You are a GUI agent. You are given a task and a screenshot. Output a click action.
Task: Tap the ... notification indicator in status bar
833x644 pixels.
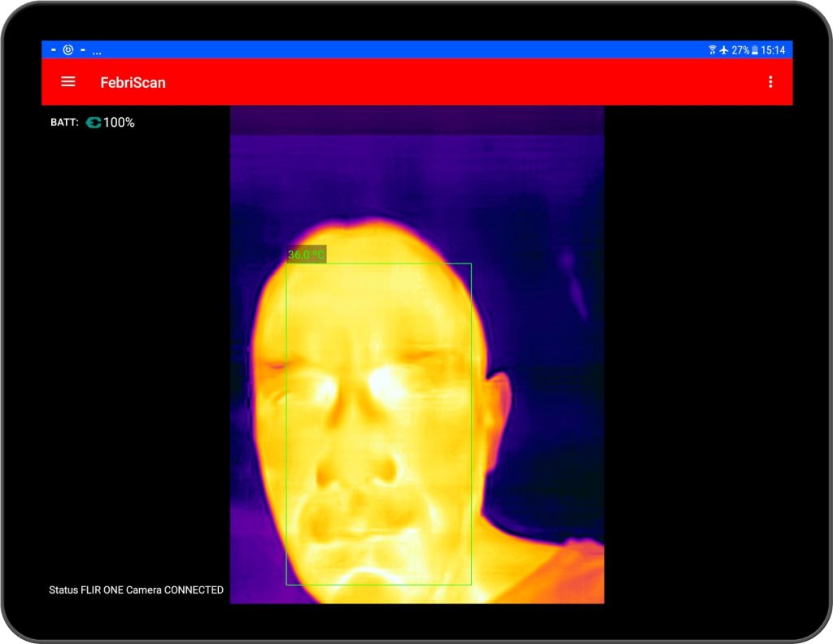pos(97,50)
